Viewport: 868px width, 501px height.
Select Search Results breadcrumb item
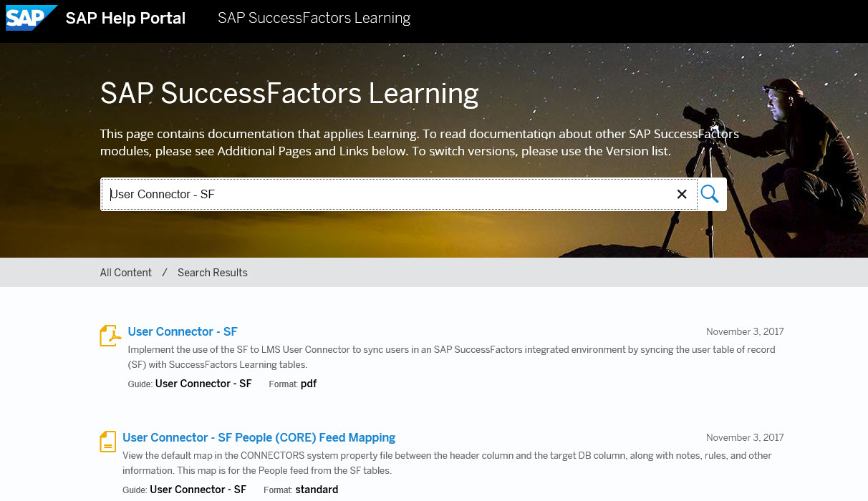213,273
